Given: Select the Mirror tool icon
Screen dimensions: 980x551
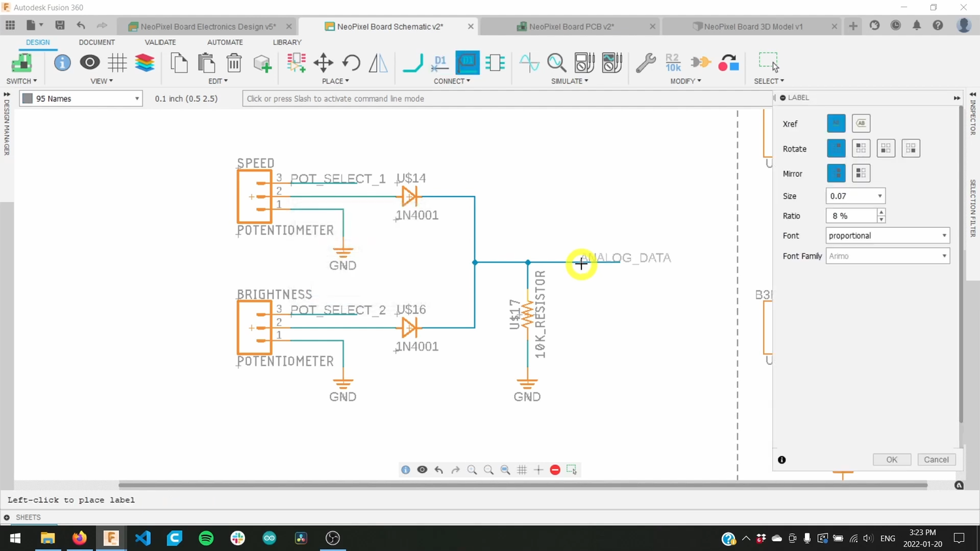Looking at the screenshot, I should (378, 63).
